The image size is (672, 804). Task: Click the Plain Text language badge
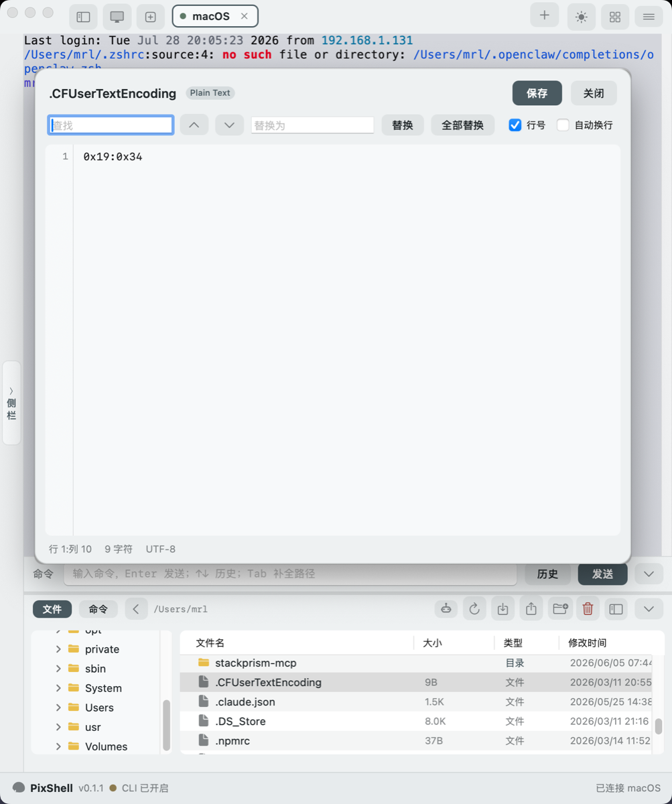coord(210,93)
